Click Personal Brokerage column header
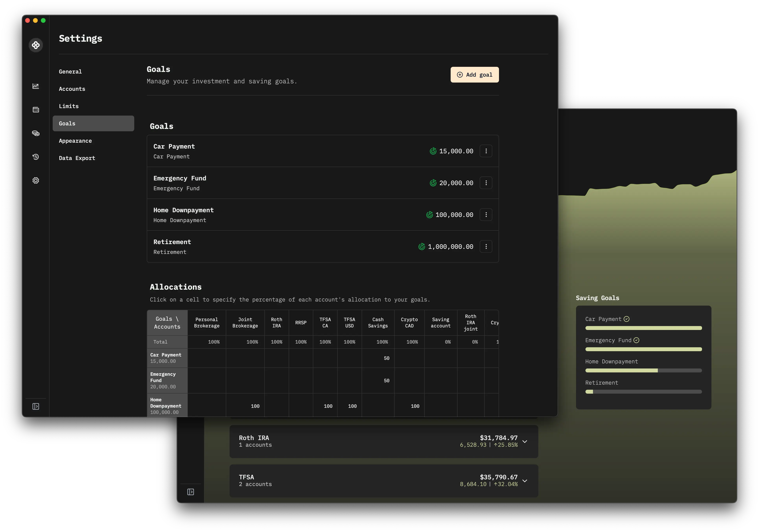Image resolution: width=759 pixels, height=532 pixels. 207,323
